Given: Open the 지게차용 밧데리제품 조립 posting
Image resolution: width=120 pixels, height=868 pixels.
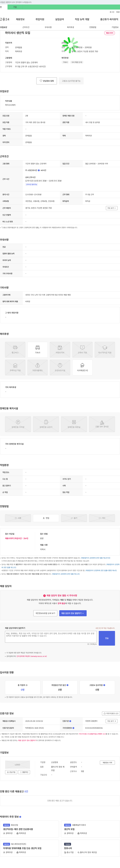Looking at the screenshot, I should (x=30, y=848).
